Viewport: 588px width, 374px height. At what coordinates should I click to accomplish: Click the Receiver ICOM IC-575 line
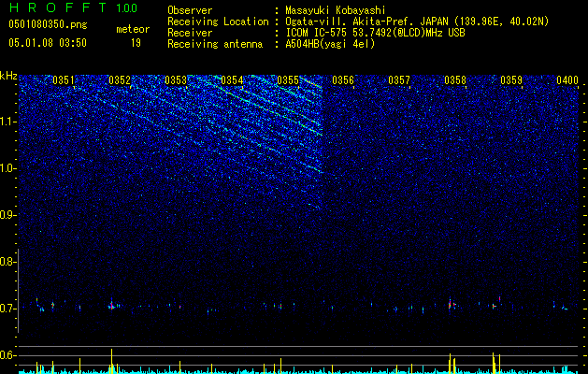click(x=375, y=33)
